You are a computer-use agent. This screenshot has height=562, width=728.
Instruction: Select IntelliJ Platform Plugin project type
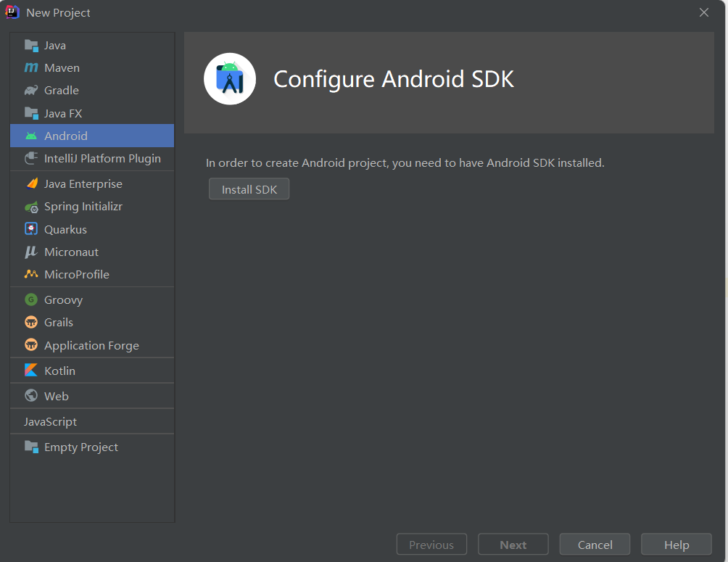coord(102,159)
